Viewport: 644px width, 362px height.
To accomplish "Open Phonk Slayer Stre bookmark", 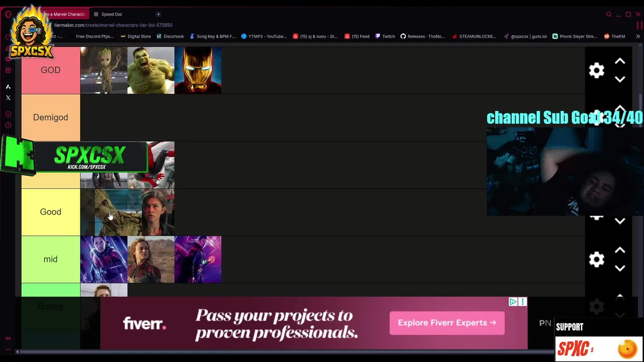I will [x=575, y=36].
